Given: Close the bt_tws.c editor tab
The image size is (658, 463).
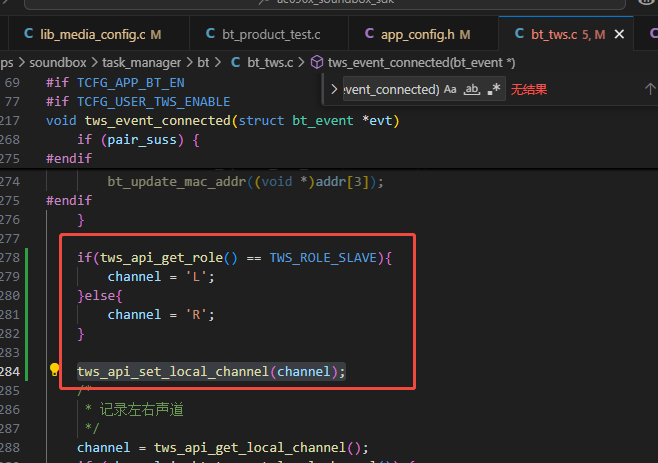Looking at the screenshot, I should tap(619, 34).
